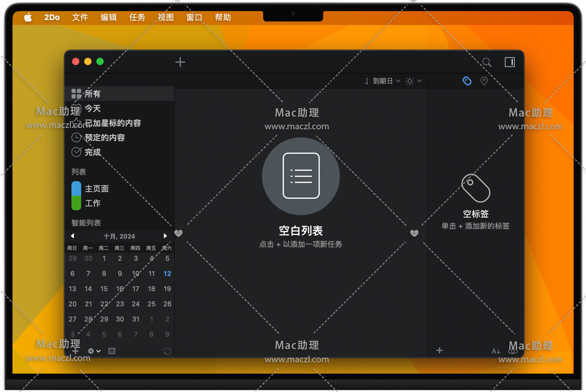
Task: Switch to the tags panel icon
Action: click(x=467, y=81)
